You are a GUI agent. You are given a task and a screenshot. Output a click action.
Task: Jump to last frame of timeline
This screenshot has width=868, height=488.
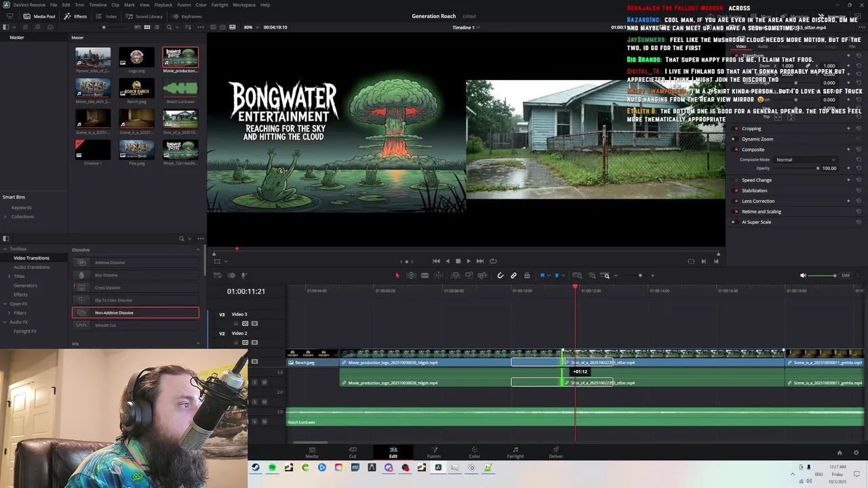coord(480,261)
